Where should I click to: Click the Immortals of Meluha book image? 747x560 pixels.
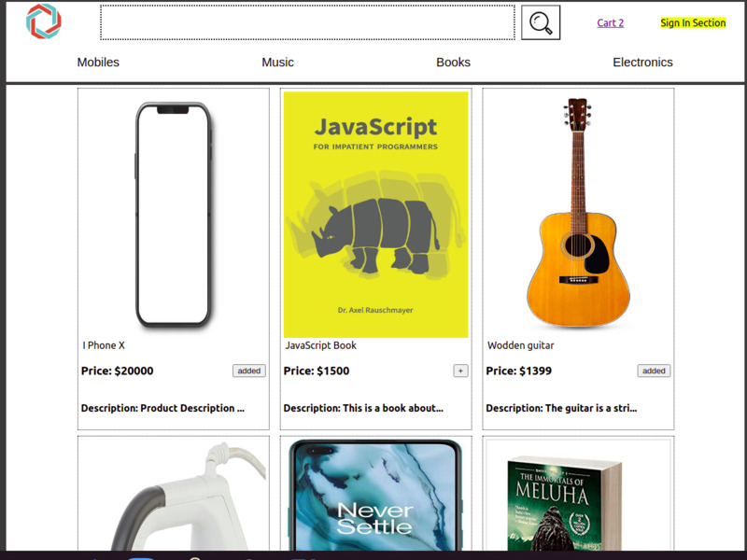(578, 496)
